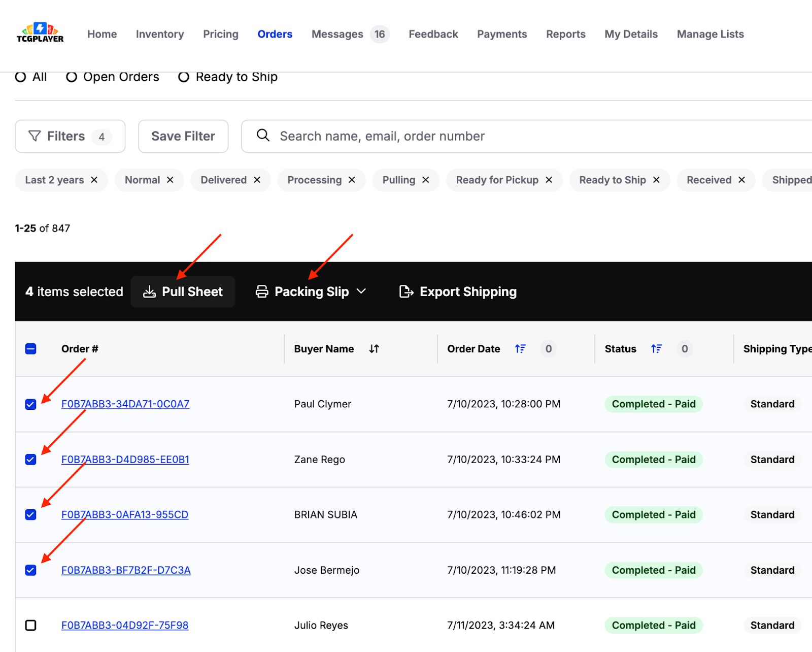Viewport: 812px width, 652px height.
Task: Open the Pricing tab
Action: (x=221, y=34)
